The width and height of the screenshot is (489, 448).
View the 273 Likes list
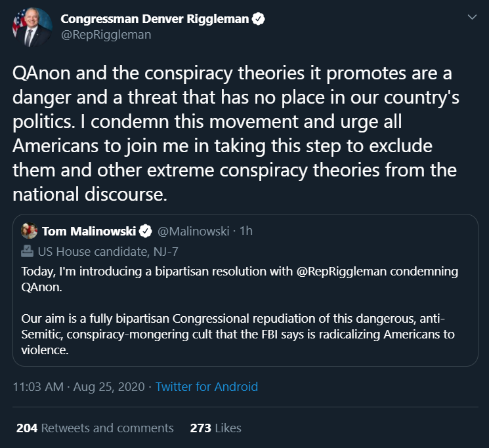click(x=215, y=428)
